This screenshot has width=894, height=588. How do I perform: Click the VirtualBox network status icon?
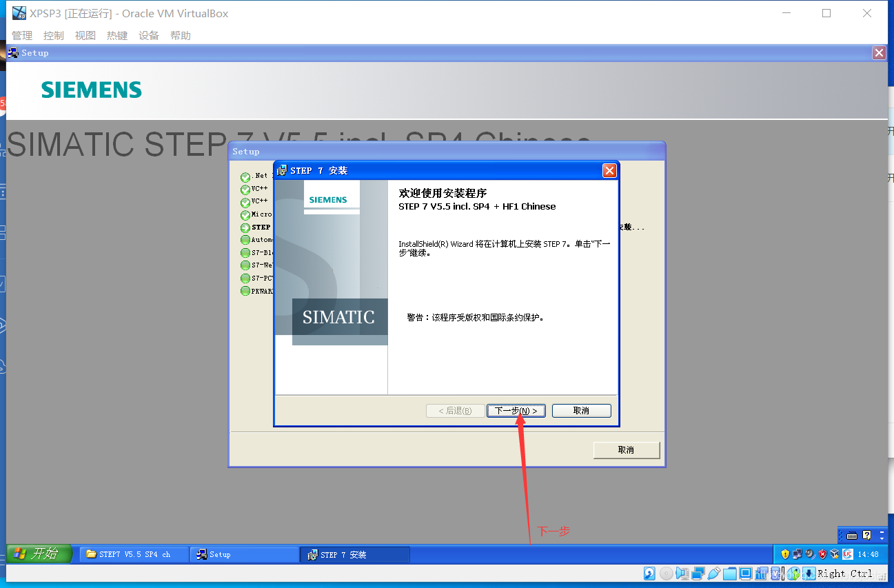(698, 573)
